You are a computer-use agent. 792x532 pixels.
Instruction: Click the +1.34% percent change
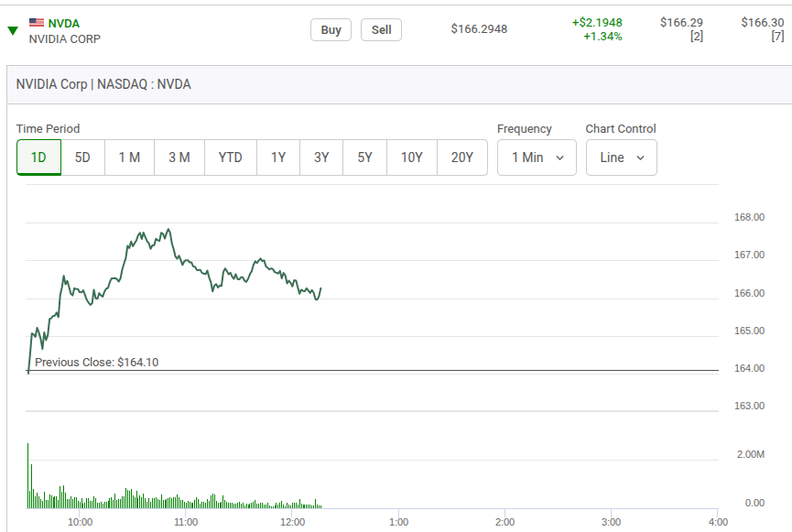pos(602,37)
